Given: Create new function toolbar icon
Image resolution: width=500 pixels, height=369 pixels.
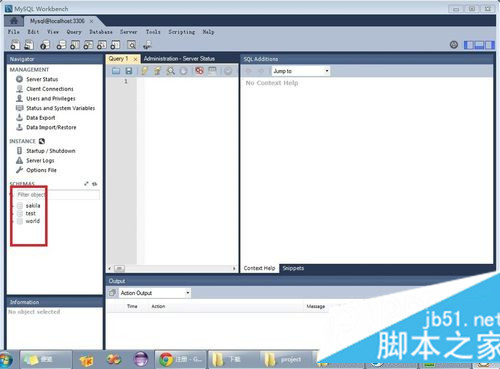Looking at the screenshot, I should click(115, 45).
